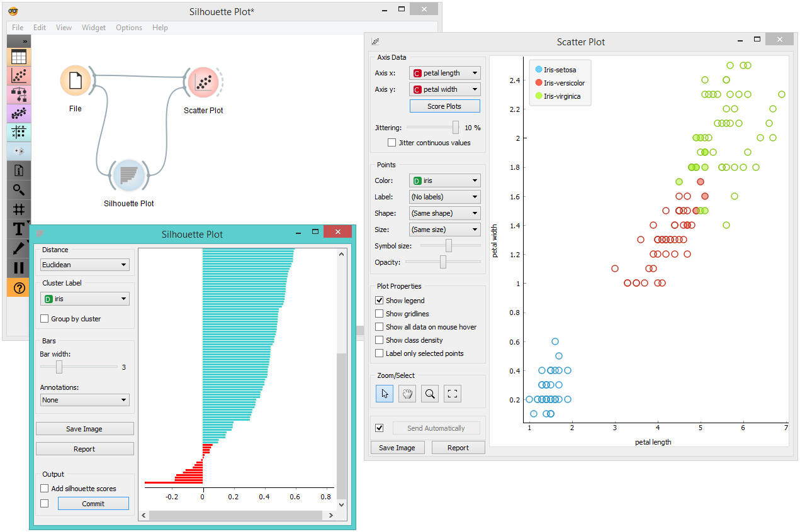The height and width of the screenshot is (532, 800).
Task: Click Save Image in the Scatter Plot window
Action: point(397,448)
